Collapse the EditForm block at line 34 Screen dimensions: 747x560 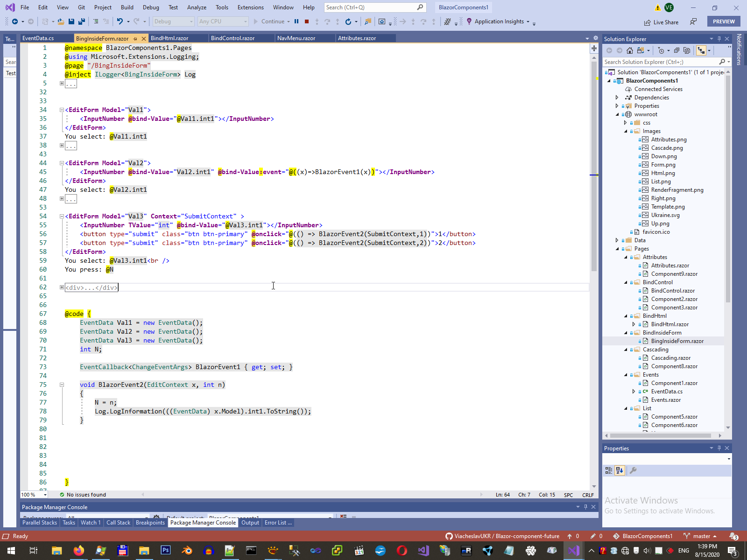click(62, 110)
